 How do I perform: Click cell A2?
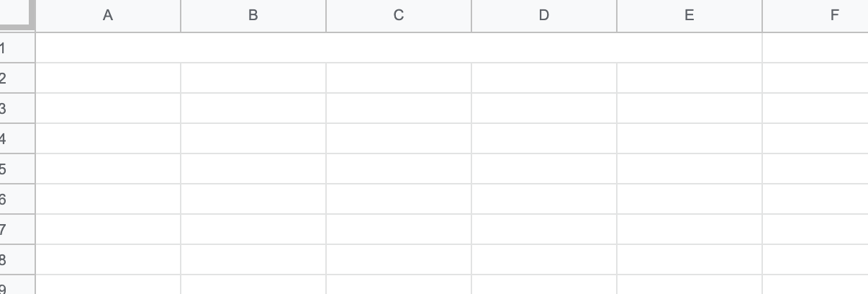(108, 79)
